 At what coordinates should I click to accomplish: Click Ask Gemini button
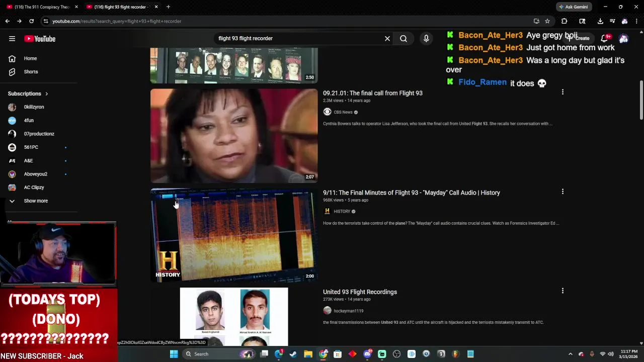coord(573,7)
